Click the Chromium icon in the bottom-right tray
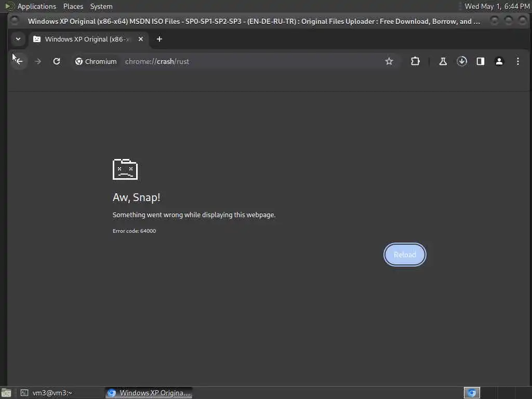The width and height of the screenshot is (532, 399). pos(472,393)
